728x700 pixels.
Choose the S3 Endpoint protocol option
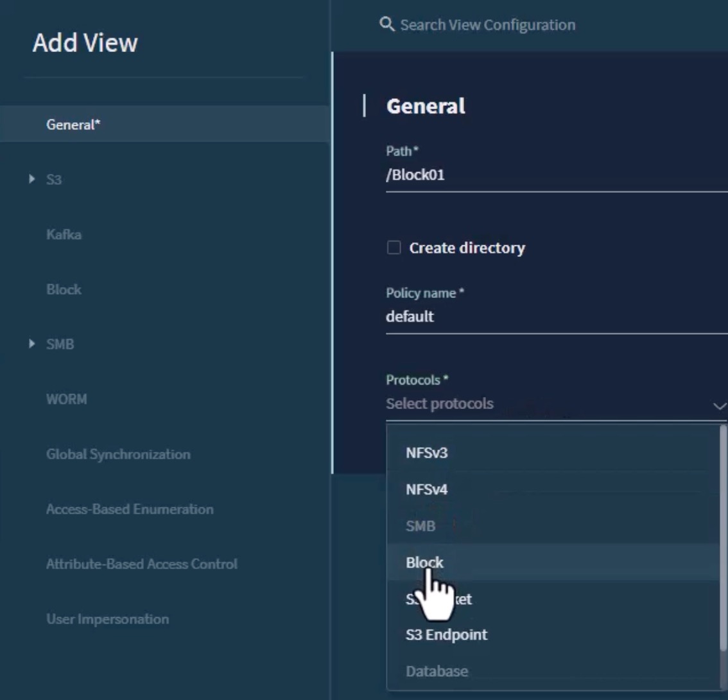[446, 634]
